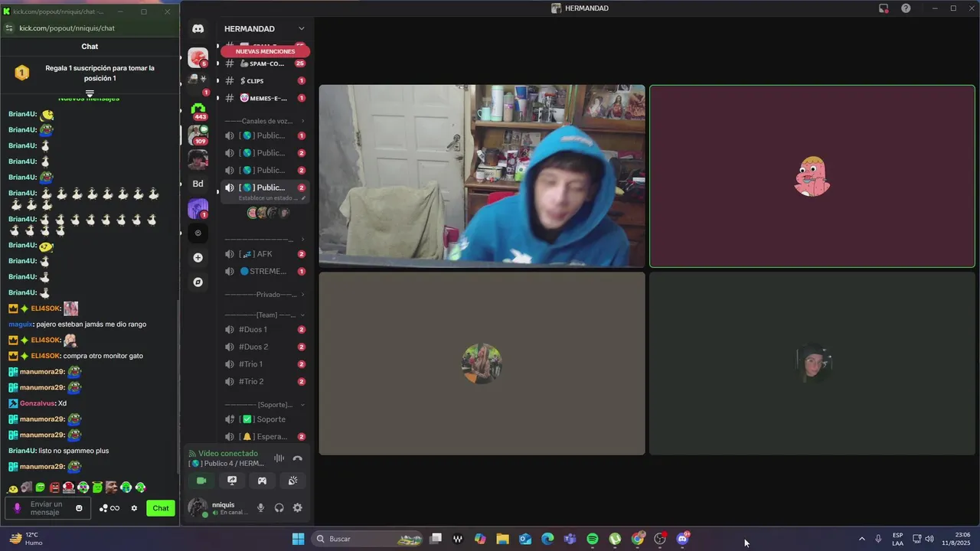Start an activity with gamepad icon

click(262, 481)
